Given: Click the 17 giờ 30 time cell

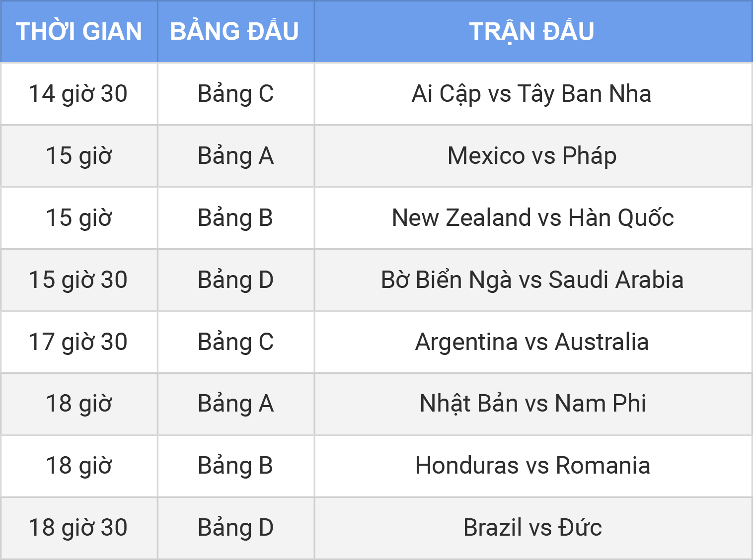Looking at the screenshot, I should point(79,342).
